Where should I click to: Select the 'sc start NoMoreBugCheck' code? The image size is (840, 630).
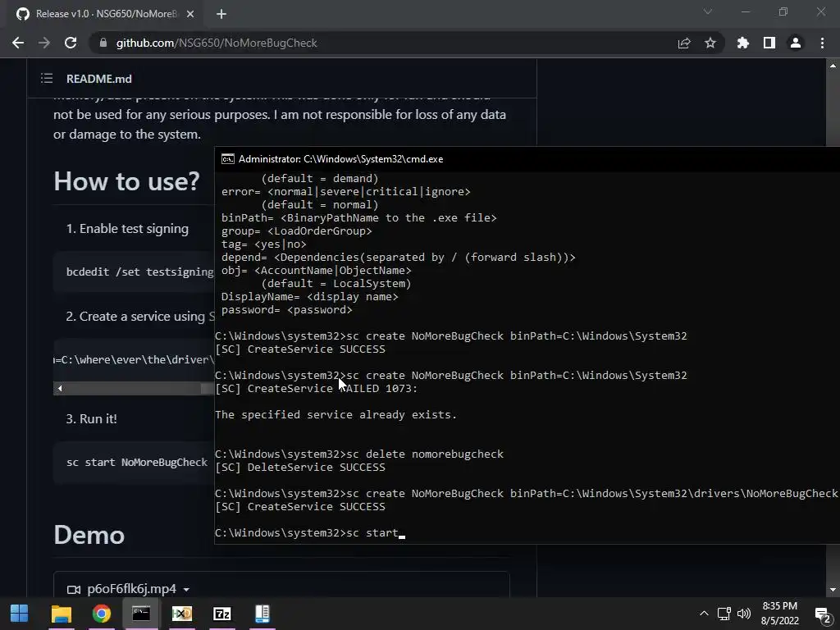137,463
